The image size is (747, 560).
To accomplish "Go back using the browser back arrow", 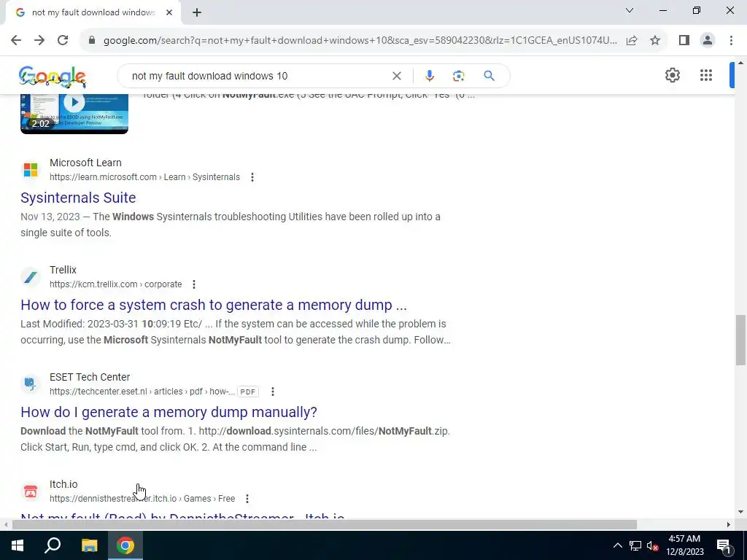I will point(16,41).
